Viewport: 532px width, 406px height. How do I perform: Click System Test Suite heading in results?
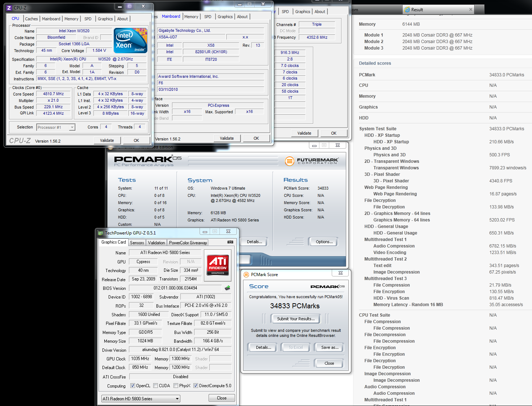tap(377, 129)
